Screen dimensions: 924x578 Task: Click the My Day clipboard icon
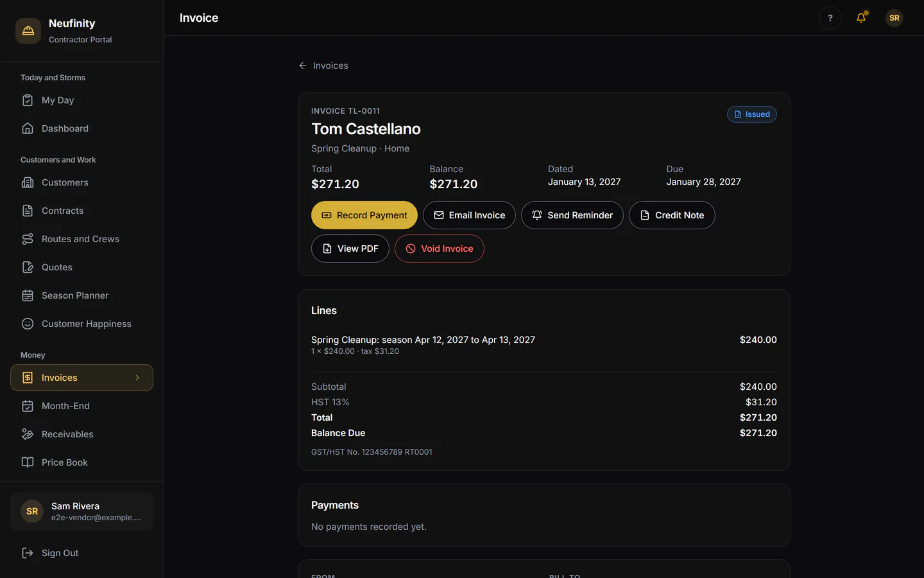tap(28, 100)
